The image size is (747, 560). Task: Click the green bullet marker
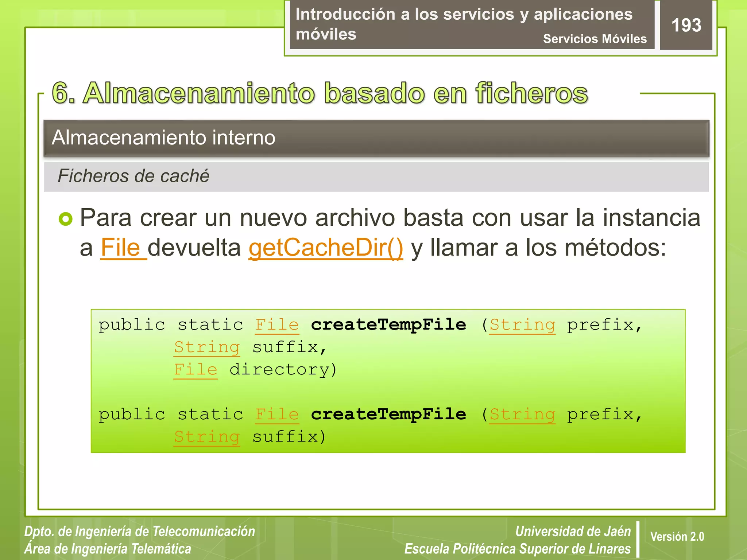point(66,219)
